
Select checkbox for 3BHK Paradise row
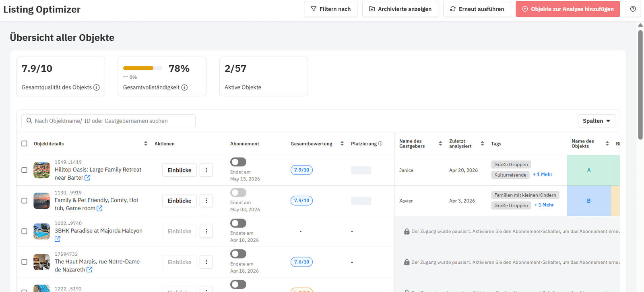25,231
